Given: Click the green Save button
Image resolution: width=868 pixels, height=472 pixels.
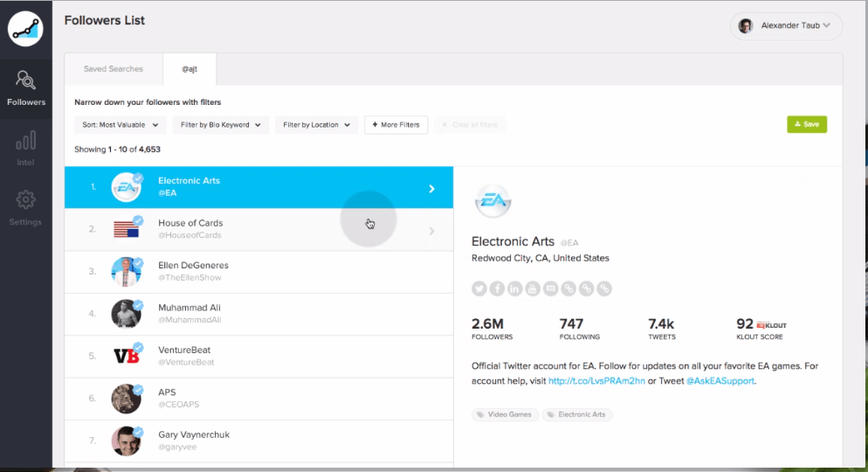Looking at the screenshot, I should click(807, 124).
